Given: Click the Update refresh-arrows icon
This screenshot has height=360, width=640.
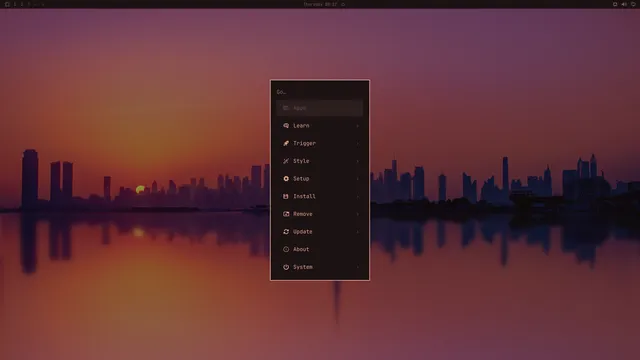Looking at the screenshot, I should click(286, 231).
